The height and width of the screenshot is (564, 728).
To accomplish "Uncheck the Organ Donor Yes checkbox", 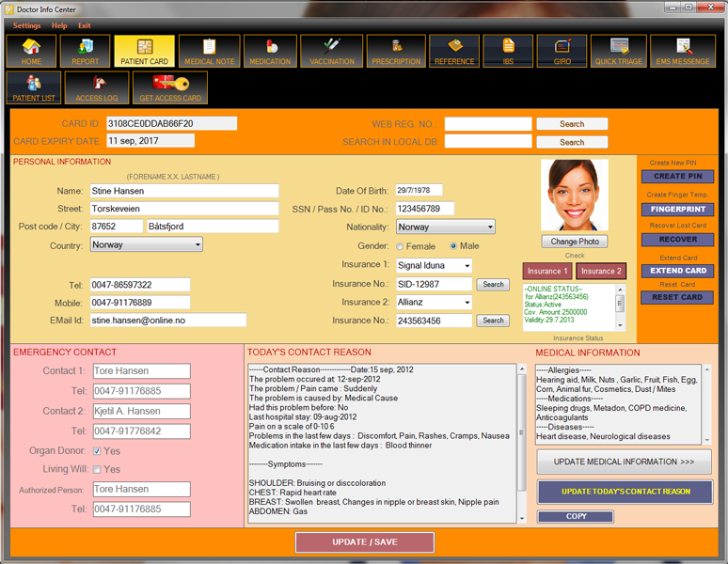I will (97, 451).
